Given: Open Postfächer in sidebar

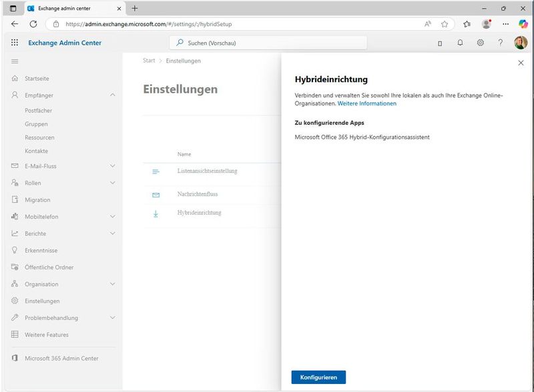Looking at the screenshot, I should click(x=39, y=111).
